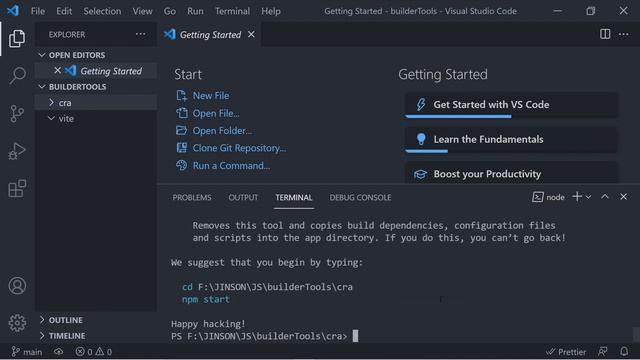Click the Clone Git Repository... link
Screen dimensions: 640x360
[x=239, y=148]
